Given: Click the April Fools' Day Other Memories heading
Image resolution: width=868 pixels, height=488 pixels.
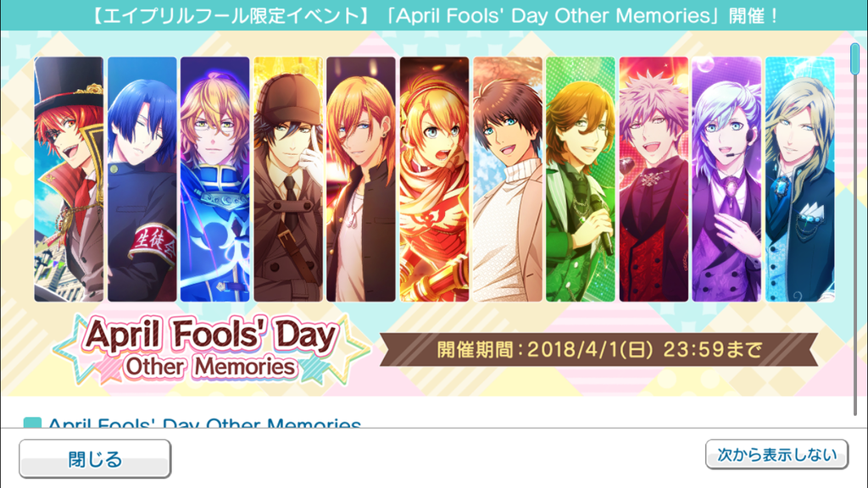Looking at the screenshot, I should coord(204,424).
